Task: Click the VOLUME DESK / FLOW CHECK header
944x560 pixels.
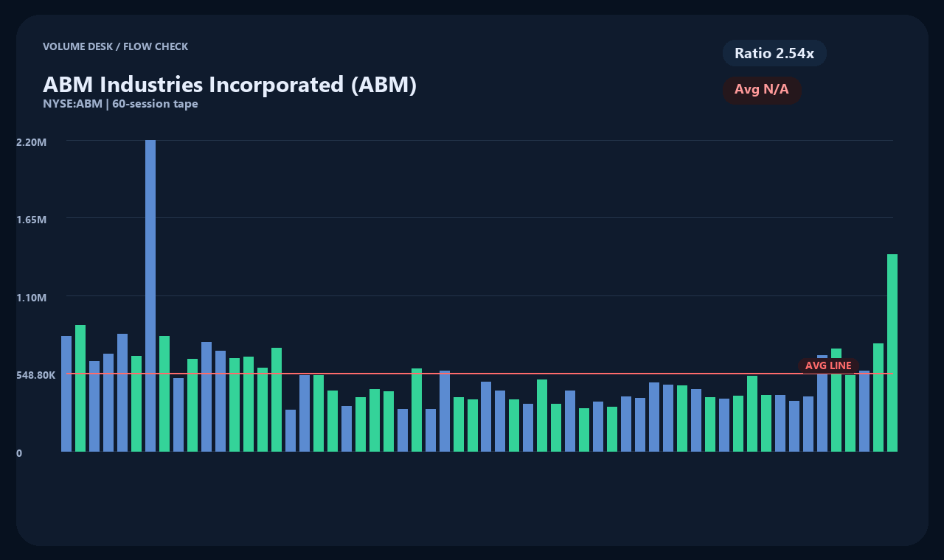Action: coord(115,46)
